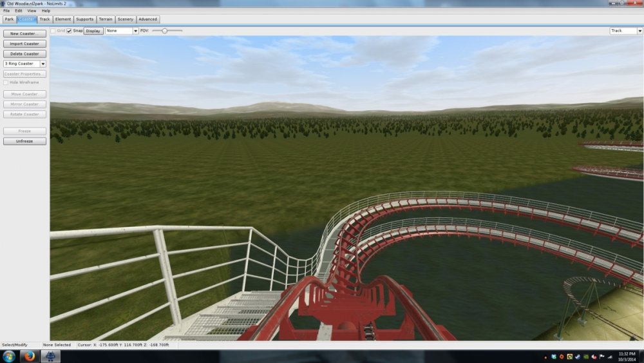Enable the Grid checkbox
644x363 pixels.
coord(53,30)
